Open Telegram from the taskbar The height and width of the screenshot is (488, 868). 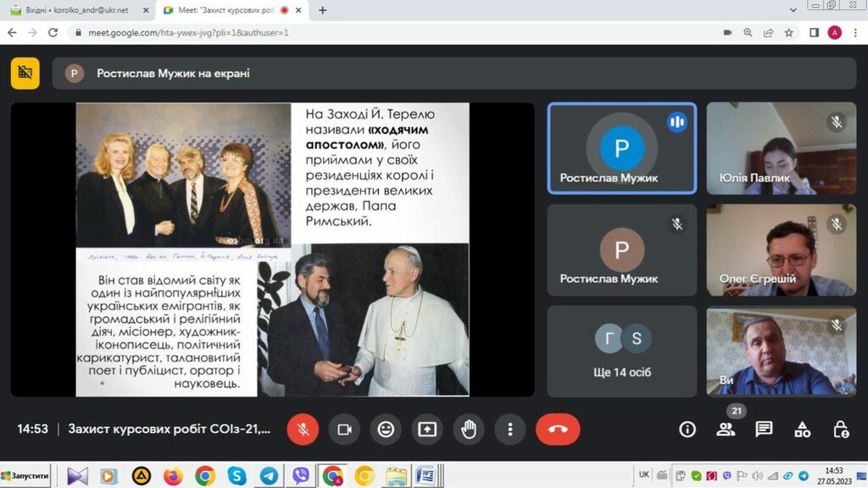click(269, 476)
